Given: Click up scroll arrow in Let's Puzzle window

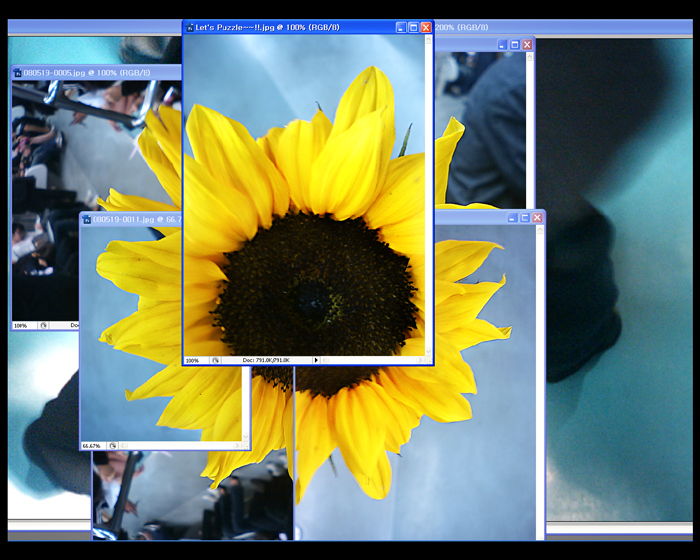Looking at the screenshot, I should 429,40.
